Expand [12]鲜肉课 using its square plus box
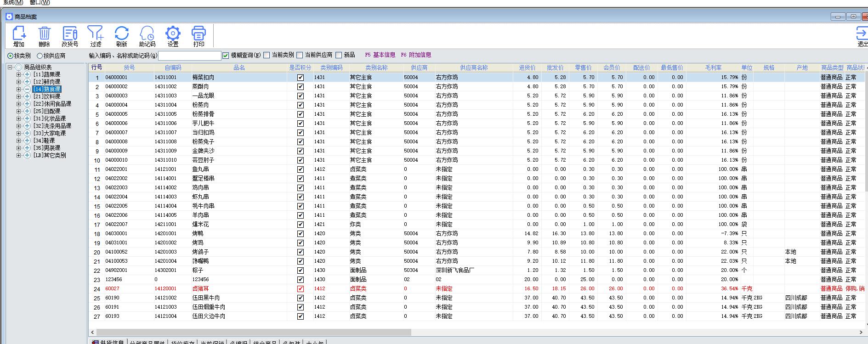Viewport: 868px width, 344px height. coord(18,82)
